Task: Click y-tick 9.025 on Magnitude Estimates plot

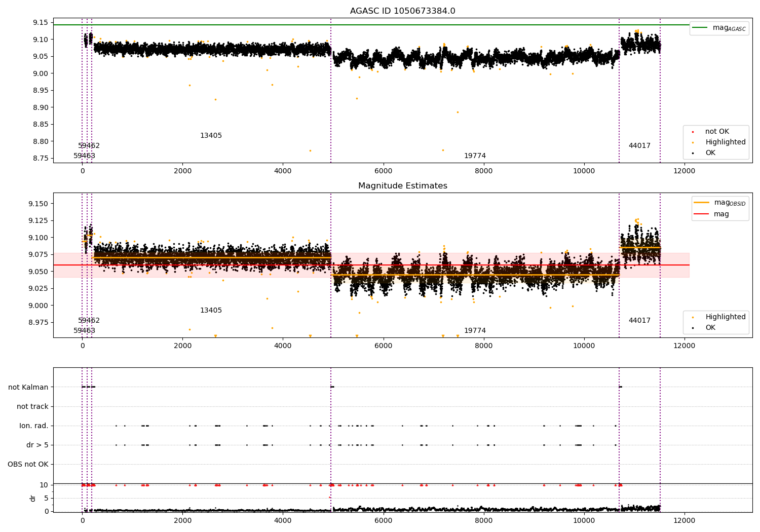Action: point(38,288)
